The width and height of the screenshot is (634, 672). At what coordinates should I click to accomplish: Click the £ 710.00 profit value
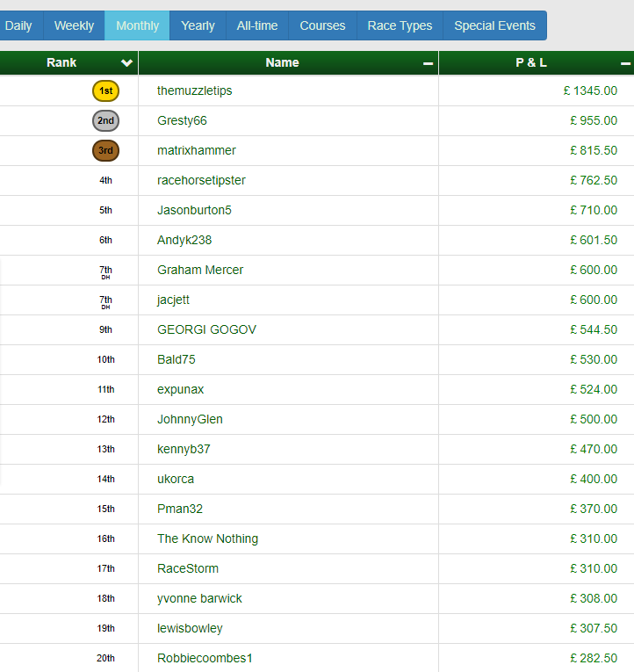(594, 211)
